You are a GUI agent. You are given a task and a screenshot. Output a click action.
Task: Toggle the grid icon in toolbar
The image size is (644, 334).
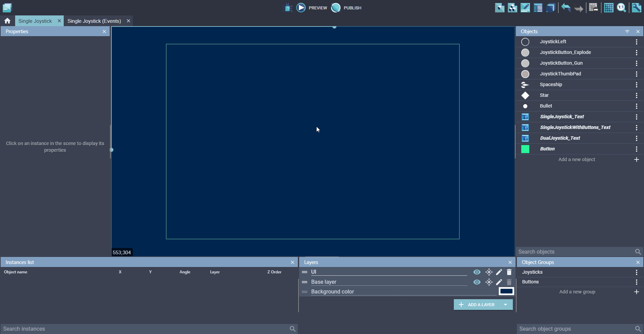click(x=608, y=8)
